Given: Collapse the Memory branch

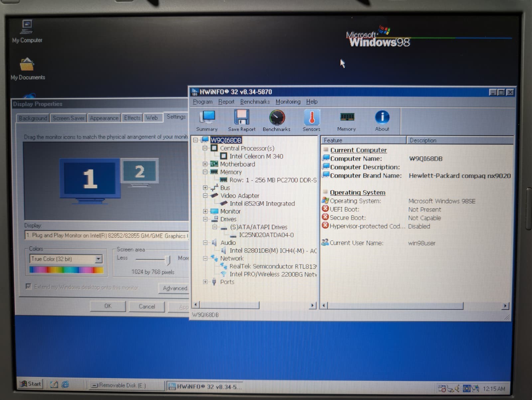Looking at the screenshot, I should click(205, 172).
